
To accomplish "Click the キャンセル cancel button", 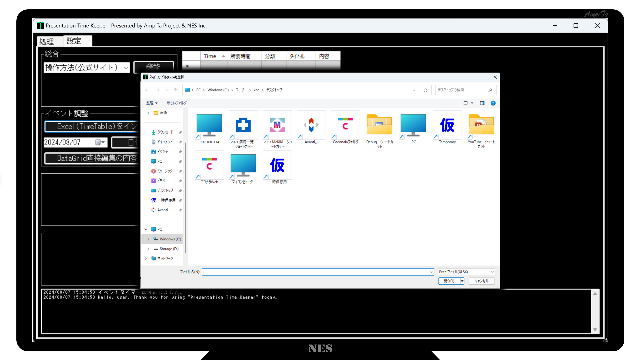I will (x=482, y=281).
